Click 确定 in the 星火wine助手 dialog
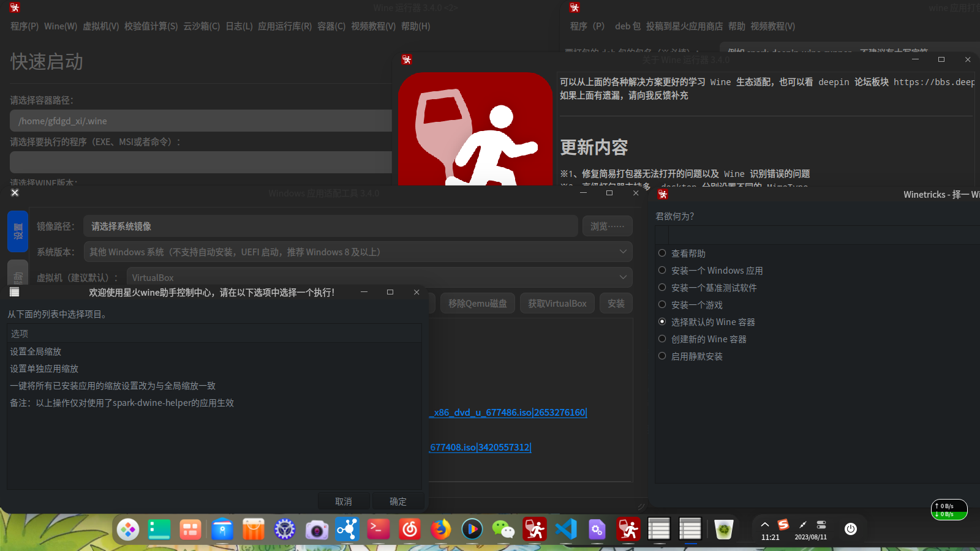This screenshot has height=551, width=980. tap(398, 501)
